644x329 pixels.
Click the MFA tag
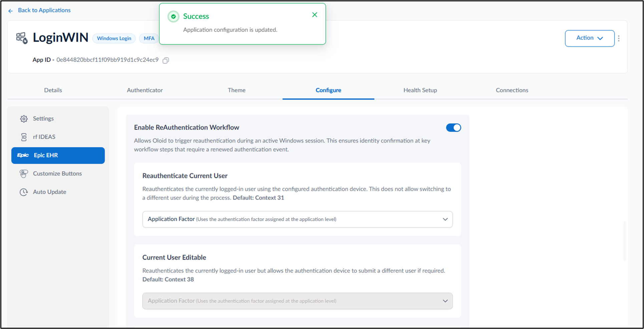point(149,38)
